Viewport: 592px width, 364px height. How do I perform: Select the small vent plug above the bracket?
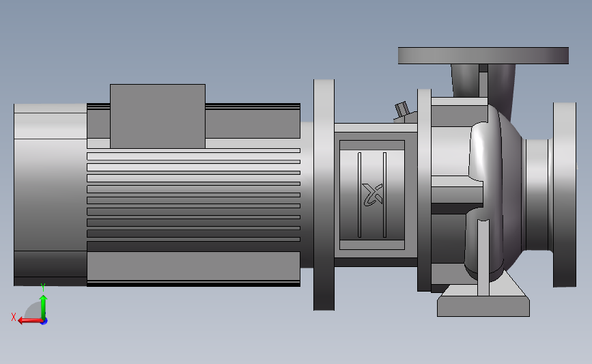tap(402, 109)
